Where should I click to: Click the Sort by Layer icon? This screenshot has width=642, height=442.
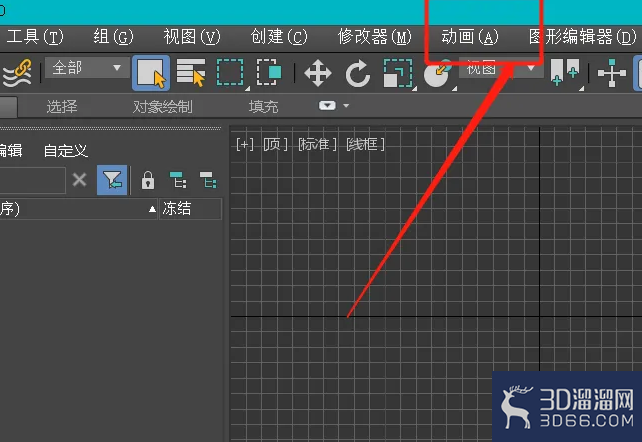click(208, 180)
